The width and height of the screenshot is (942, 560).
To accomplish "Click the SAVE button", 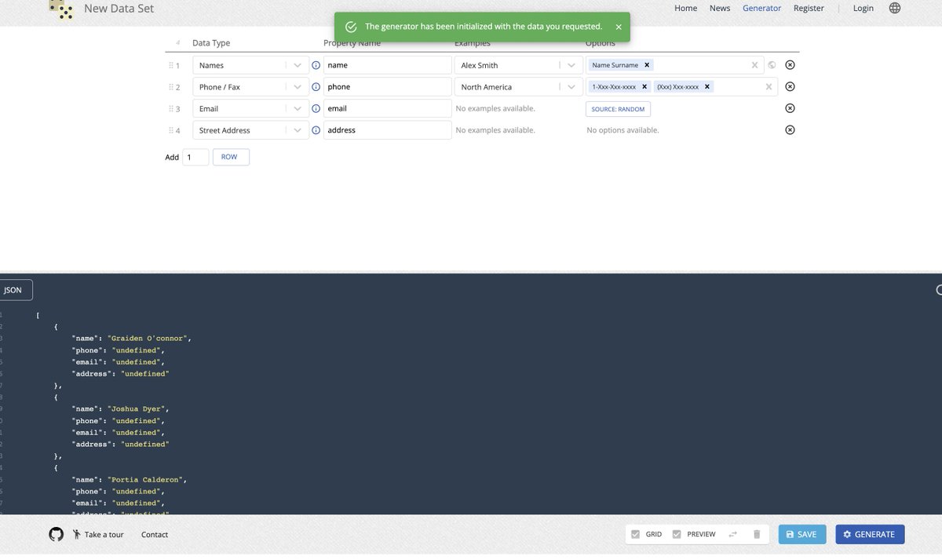I will 802,534.
